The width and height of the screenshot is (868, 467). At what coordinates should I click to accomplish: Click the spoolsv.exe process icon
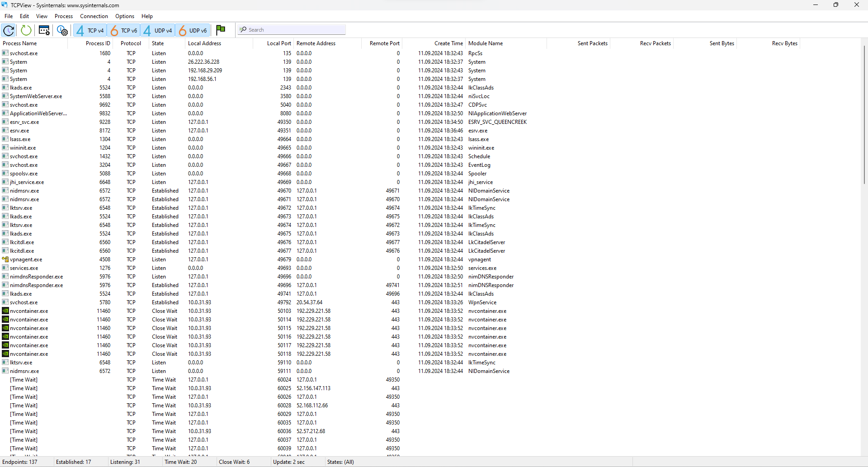[5, 174]
